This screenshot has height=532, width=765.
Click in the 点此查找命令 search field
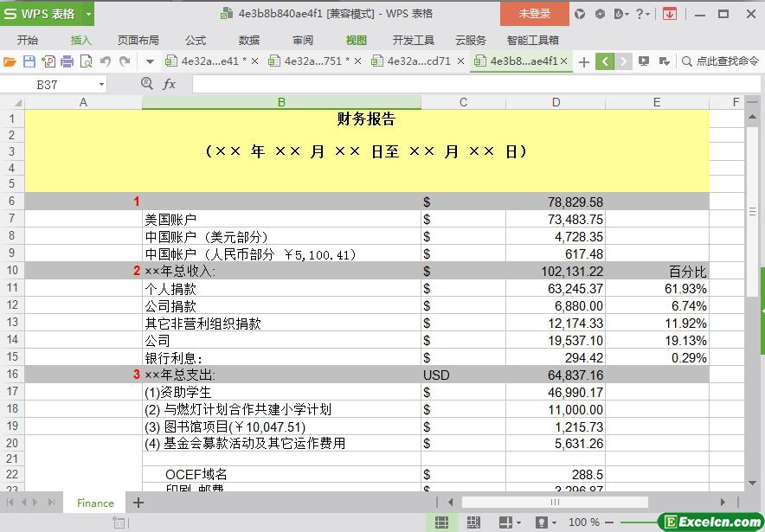tap(725, 61)
